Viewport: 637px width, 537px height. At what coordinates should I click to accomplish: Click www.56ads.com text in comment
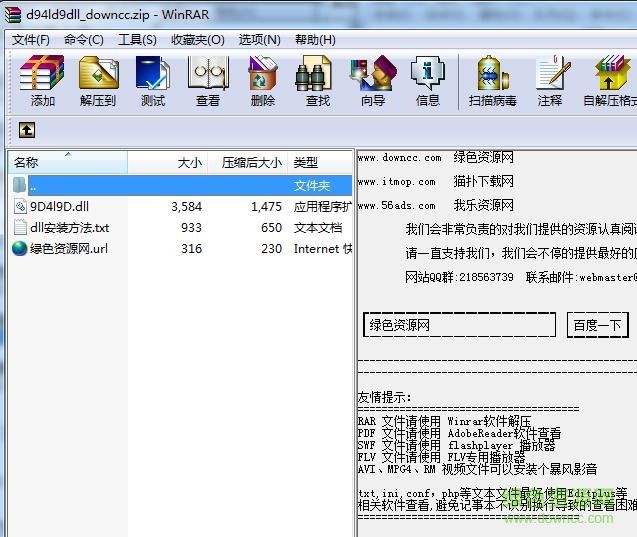point(396,206)
